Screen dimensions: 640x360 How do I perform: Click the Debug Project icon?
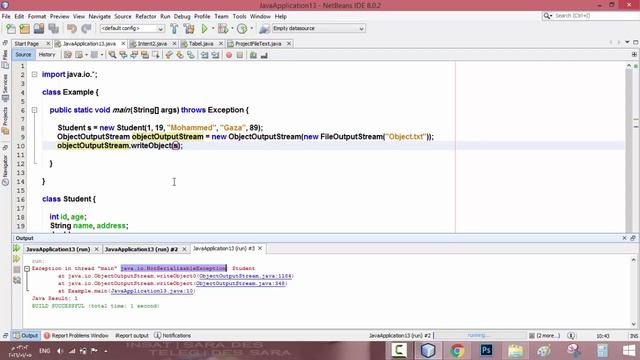pyautogui.click(x=222, y=29)
